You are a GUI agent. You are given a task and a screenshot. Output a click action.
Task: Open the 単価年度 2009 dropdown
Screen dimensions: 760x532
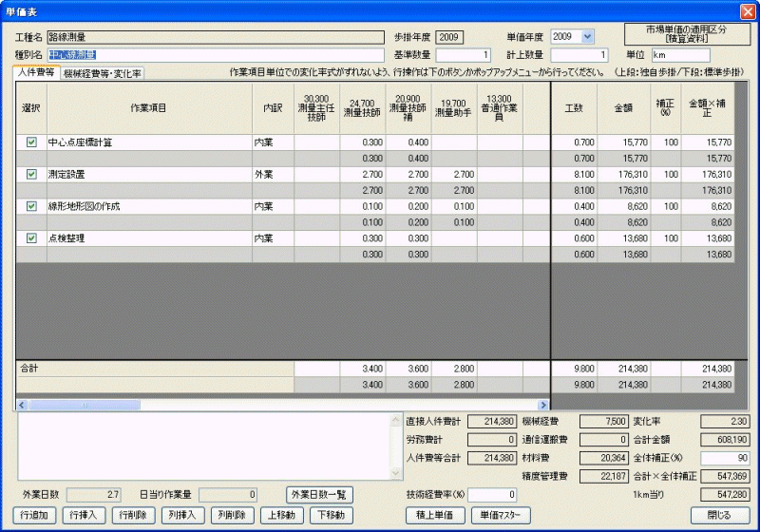coord(587,37)
